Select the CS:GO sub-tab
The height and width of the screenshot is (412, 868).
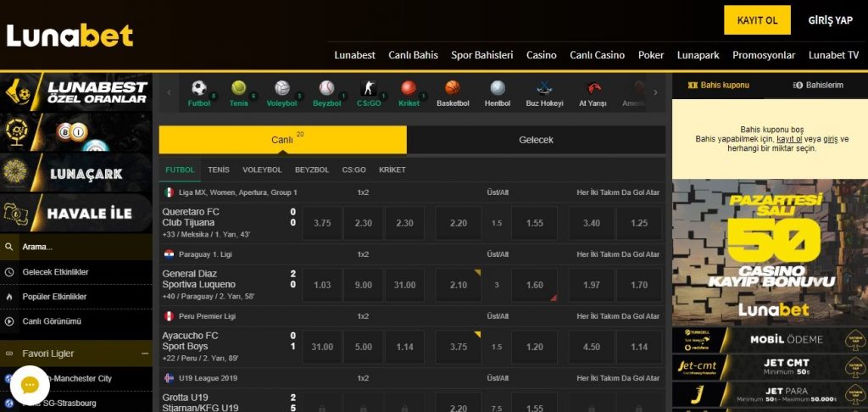tap(354, 170)
